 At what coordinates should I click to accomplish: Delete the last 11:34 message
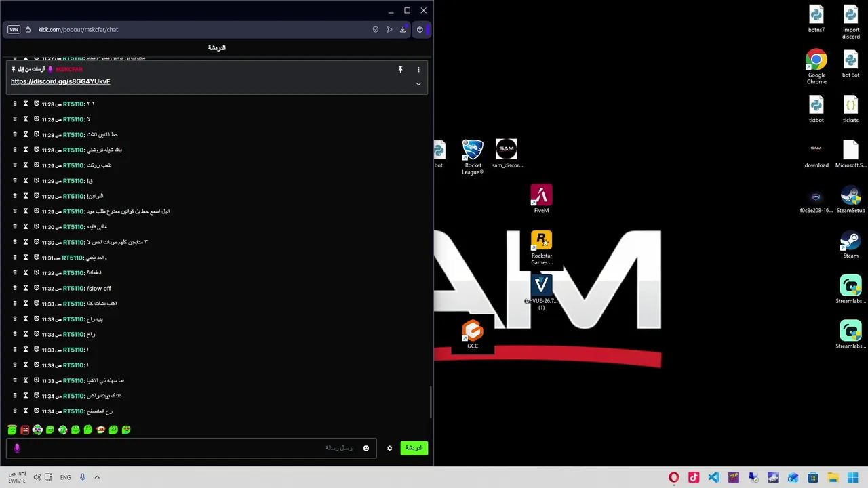coord(15,411)
